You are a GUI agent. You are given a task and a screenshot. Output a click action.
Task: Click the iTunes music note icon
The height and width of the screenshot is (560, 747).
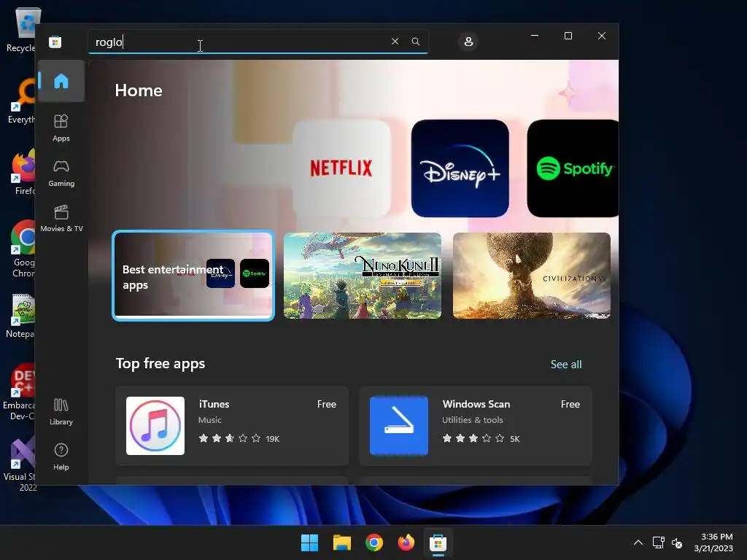[155, 426]
